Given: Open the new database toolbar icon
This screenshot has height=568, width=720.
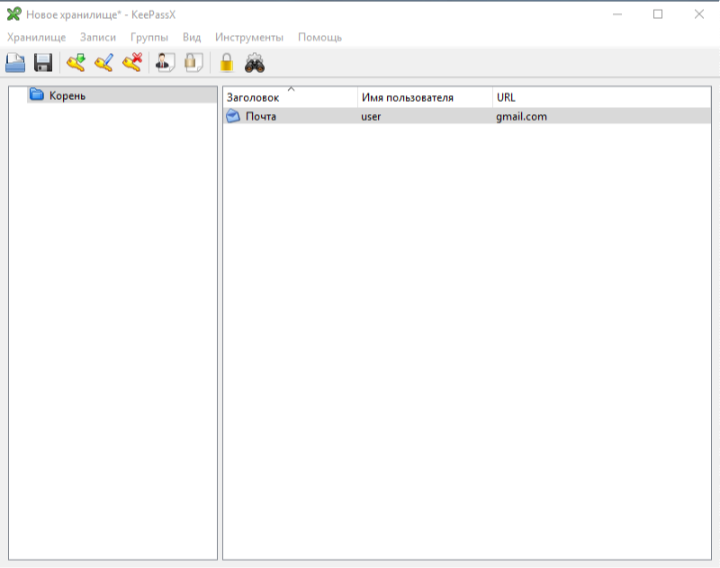Looking at the screenshot, I should (x=15, y=63).
